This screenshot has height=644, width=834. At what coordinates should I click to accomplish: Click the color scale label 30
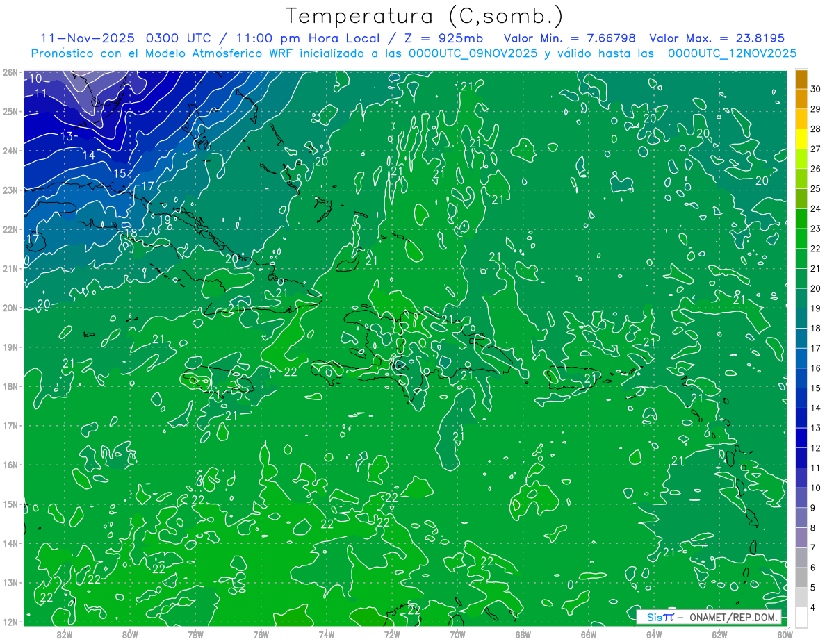(816, 90)
